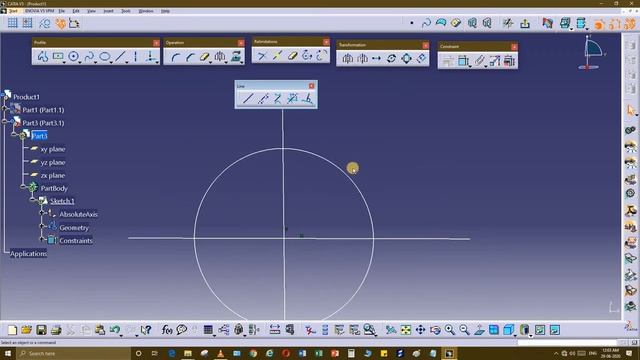Select the Circle tool in Profile toolbar
Image resolution: width=640 pixels, height=360 pixels.
tap(73, 56)
